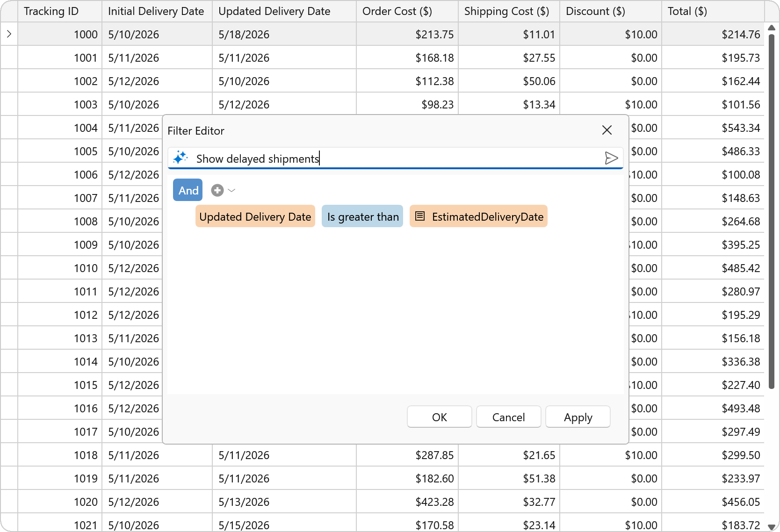Select Shipping Cost cell $50.06
Viewport: 780px width, 532px height.
pyautogui.click(x=509, y=81)
